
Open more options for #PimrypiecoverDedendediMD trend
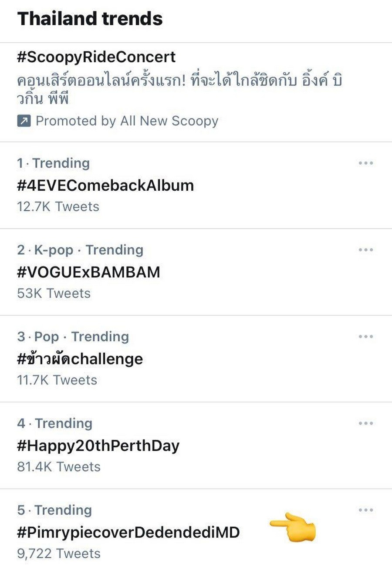(365, 510)
